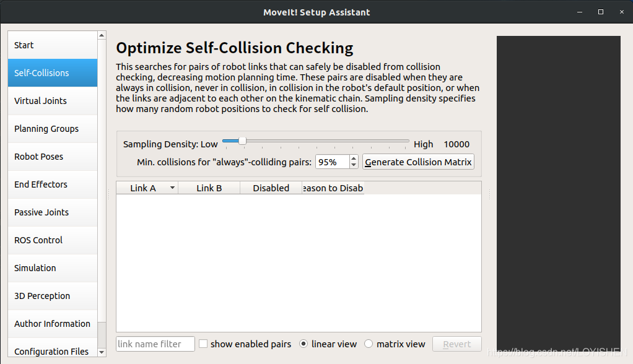
Task: Close the MoveIt Setup Assistant window
Action: pos(622,12)
